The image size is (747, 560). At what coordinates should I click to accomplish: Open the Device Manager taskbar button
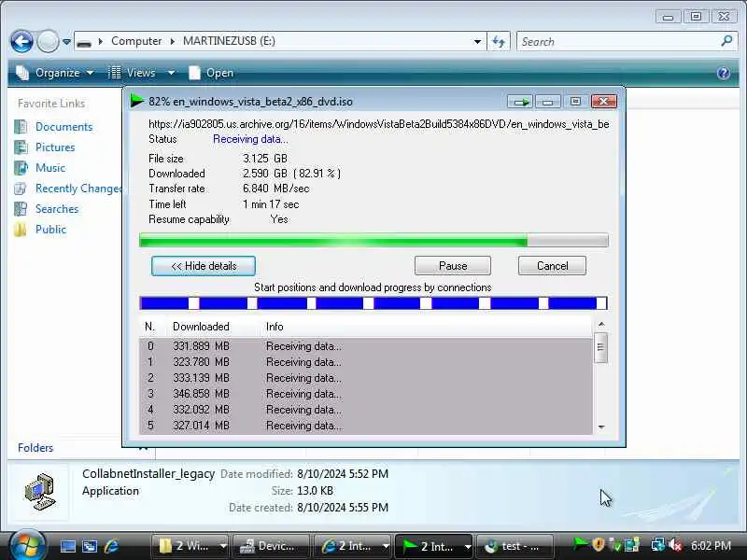point(272,546)
